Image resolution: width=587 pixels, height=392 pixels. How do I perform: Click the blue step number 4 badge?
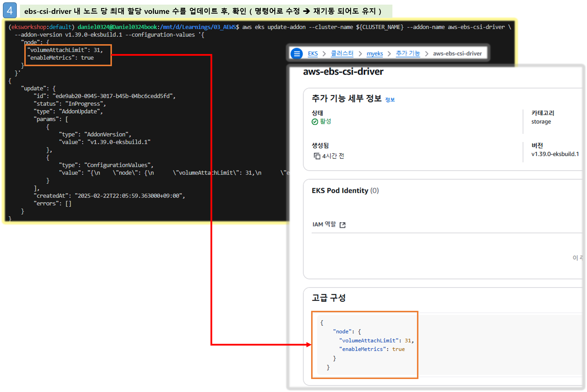tap(10, 11)
